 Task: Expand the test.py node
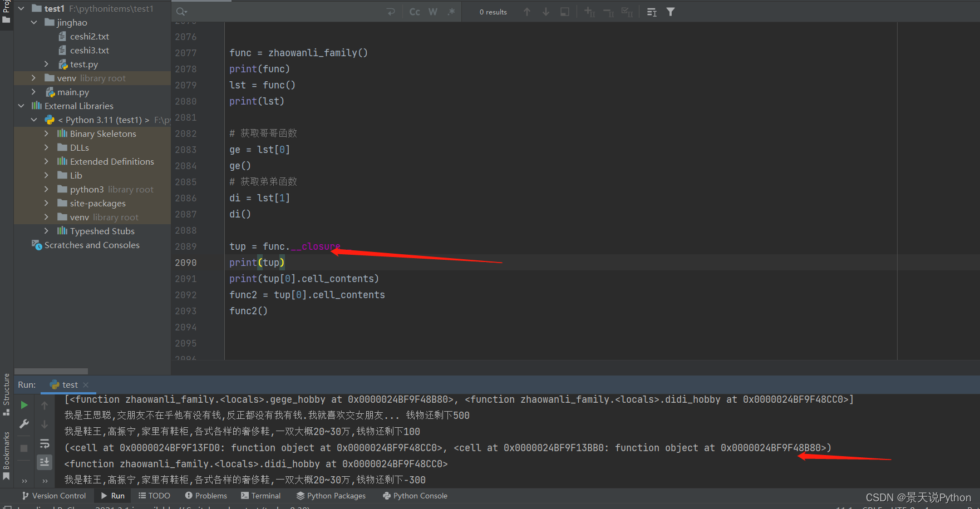46,64
